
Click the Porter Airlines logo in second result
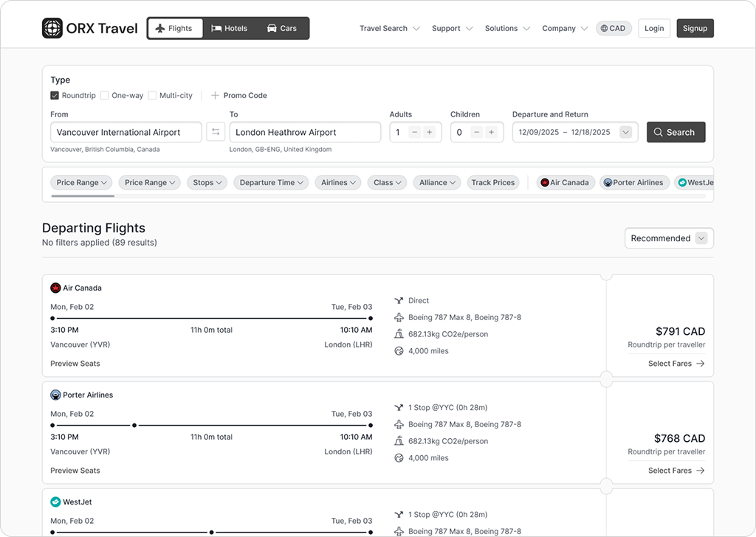pyautogui.click(x=55, y=395)
